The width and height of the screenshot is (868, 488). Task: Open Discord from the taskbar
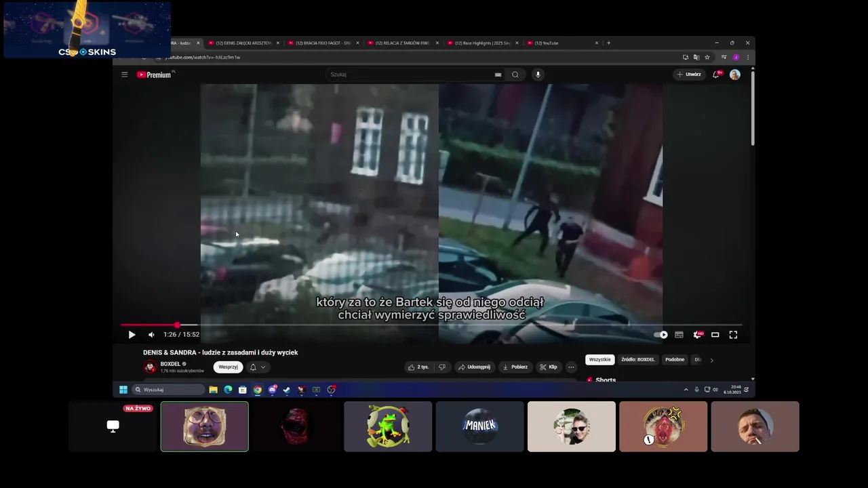click(273, 390)
